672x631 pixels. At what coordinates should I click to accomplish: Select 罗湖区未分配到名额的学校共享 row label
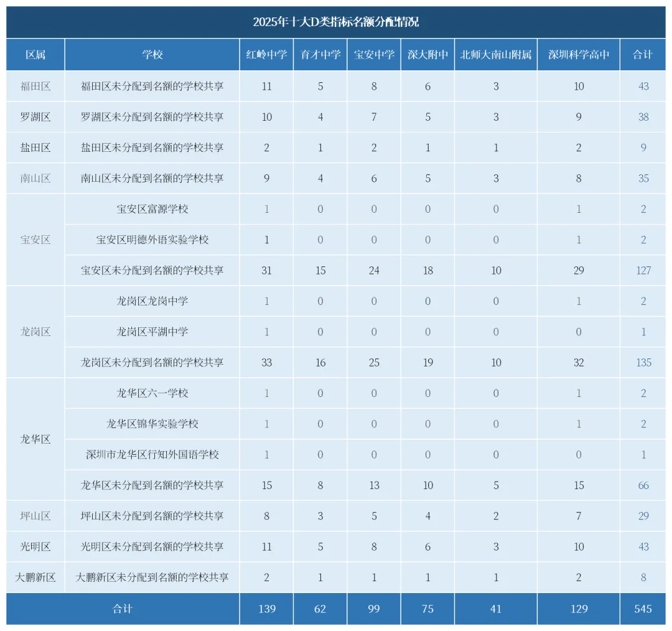point(152,116)
